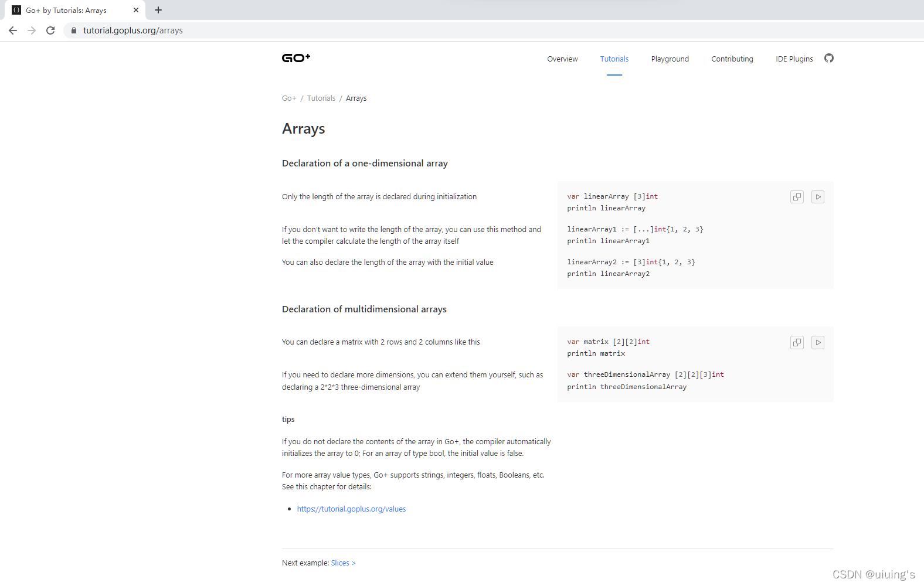
Task: Click the 'tips' subheading
Action: [x=288, y=420]
